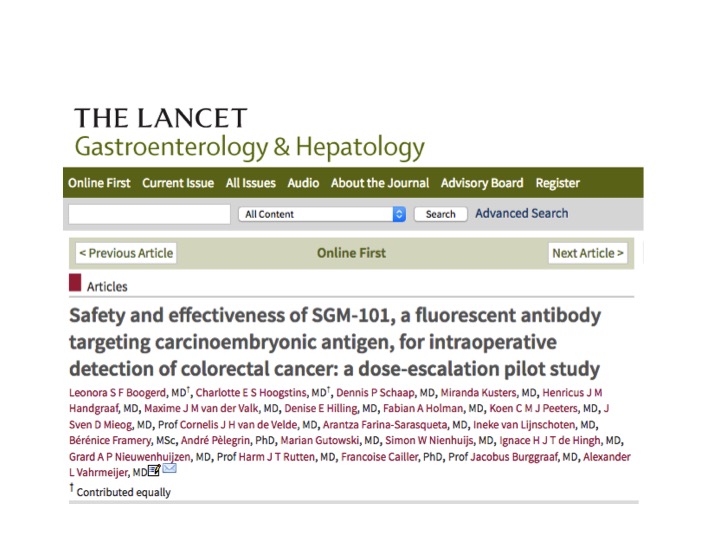Open author Miranda Kusters
The height and width of the screenshot is (540, 720).
coord(478,393)
